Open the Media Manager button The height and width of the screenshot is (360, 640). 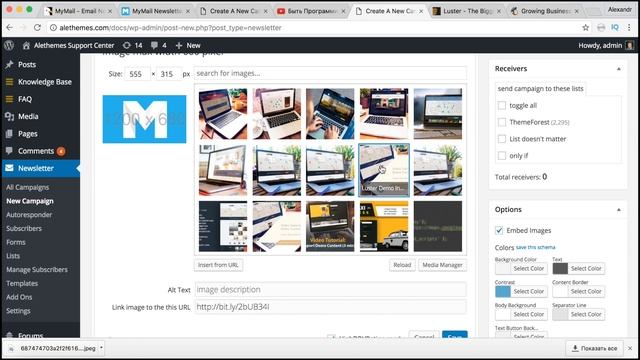tap(442, 265)
